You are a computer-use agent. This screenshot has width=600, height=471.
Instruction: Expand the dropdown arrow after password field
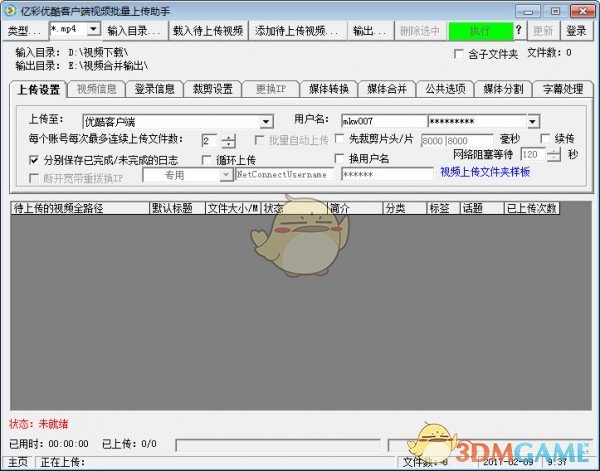[533, 122]
